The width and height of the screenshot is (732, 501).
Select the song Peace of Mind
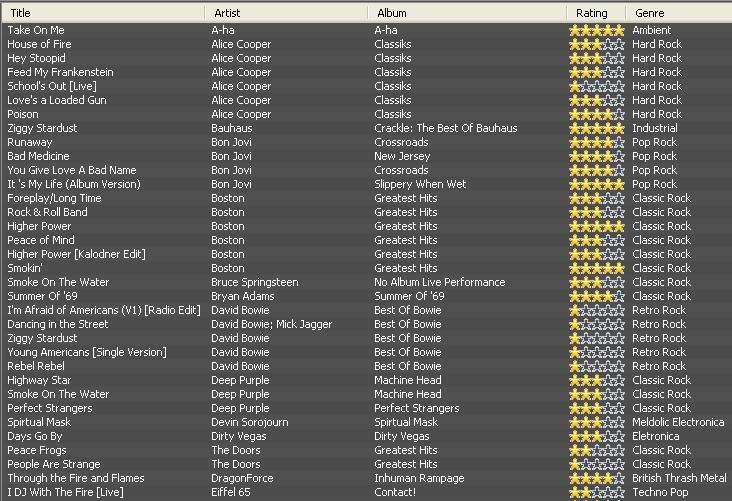(x=41, y=240)
